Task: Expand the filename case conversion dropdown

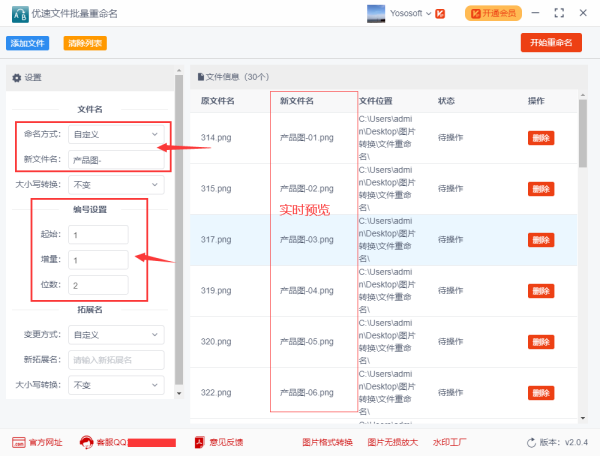Action: pyautogui.click(x=116, y=185)
